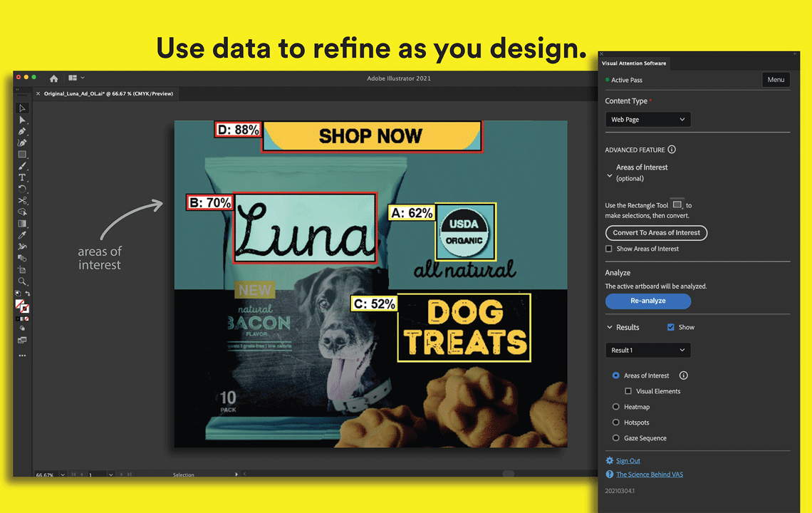Select the Direct Selection tool
812x513 pixels.
coord(22,120)
